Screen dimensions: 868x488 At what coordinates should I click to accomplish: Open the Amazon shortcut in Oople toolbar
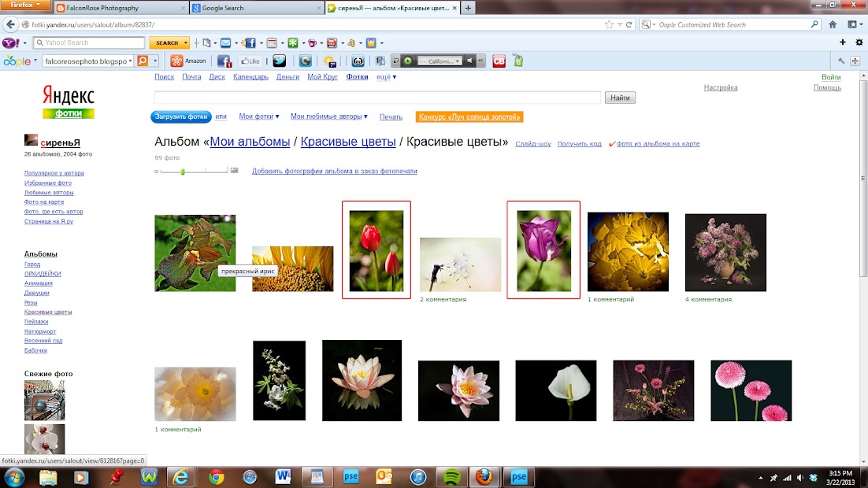(x=188, y=61)
